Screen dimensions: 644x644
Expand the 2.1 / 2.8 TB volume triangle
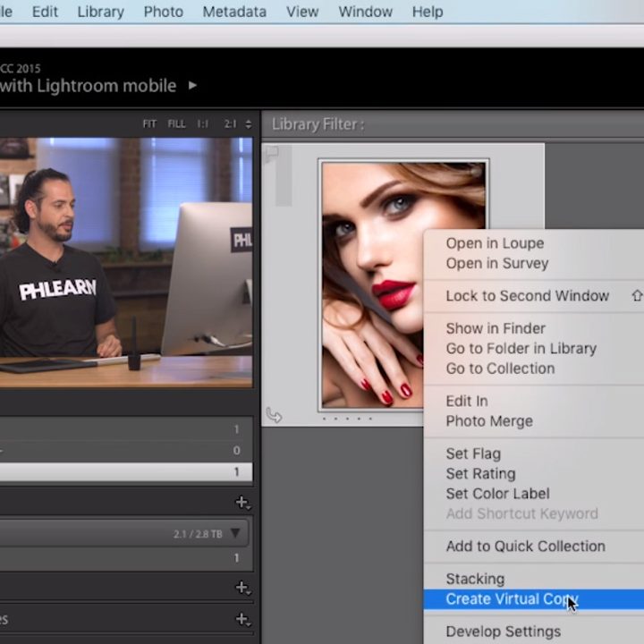(x=235, y=533)
